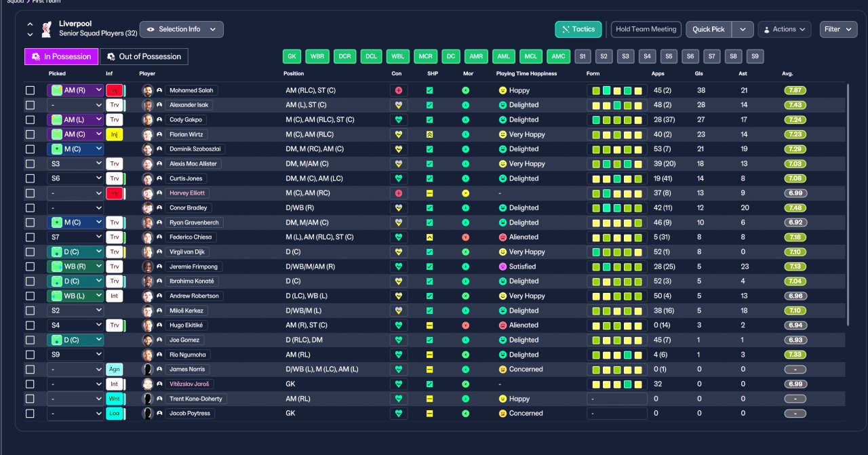Click Harvey Elliott's red condition icon
Viewport: 868px width, 455px height.
(399, 193)
